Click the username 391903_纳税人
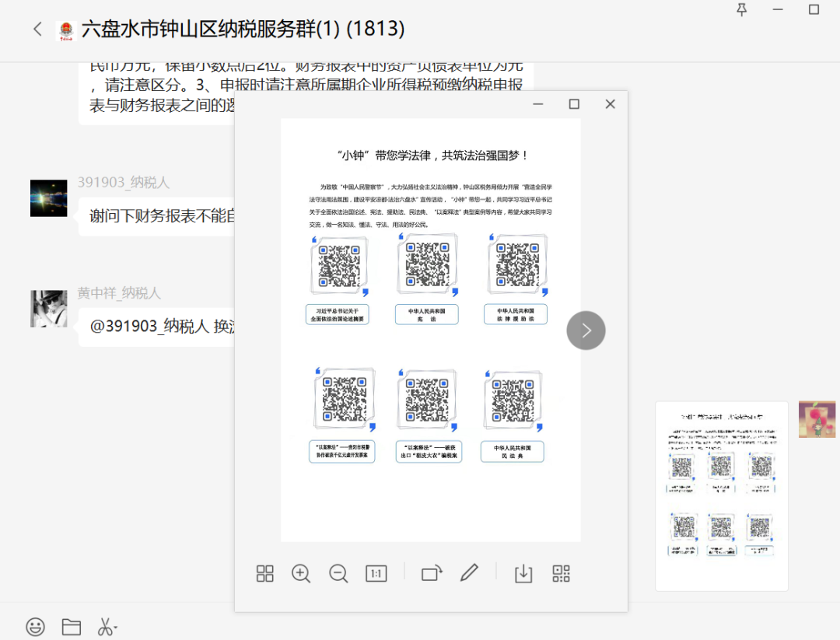 tap(124, 183)
